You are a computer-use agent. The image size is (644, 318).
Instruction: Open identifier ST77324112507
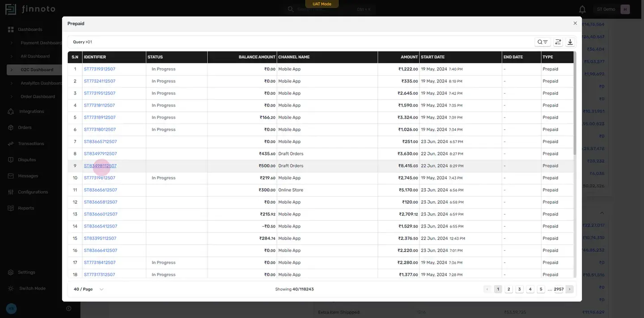[99, 82]
